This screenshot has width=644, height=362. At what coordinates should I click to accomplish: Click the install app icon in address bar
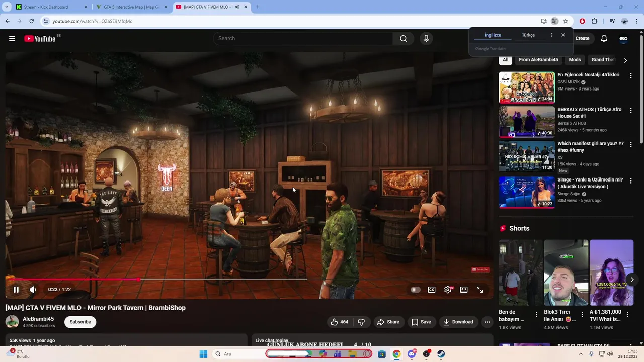[x=544, y=21]
